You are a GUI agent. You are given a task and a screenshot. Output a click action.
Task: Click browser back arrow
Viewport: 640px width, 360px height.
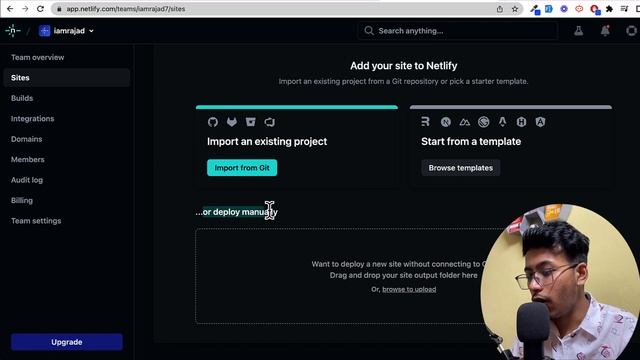pos(10,9)
